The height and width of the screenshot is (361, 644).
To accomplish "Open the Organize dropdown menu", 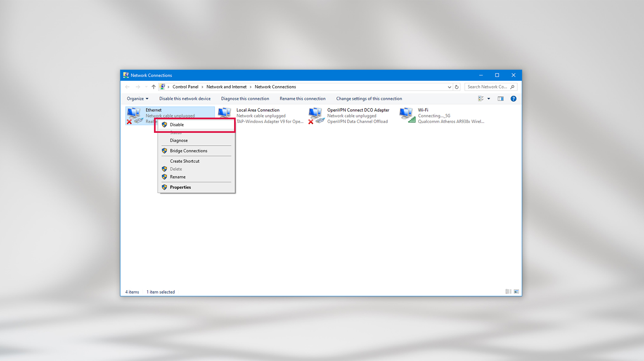I will 137,99.
